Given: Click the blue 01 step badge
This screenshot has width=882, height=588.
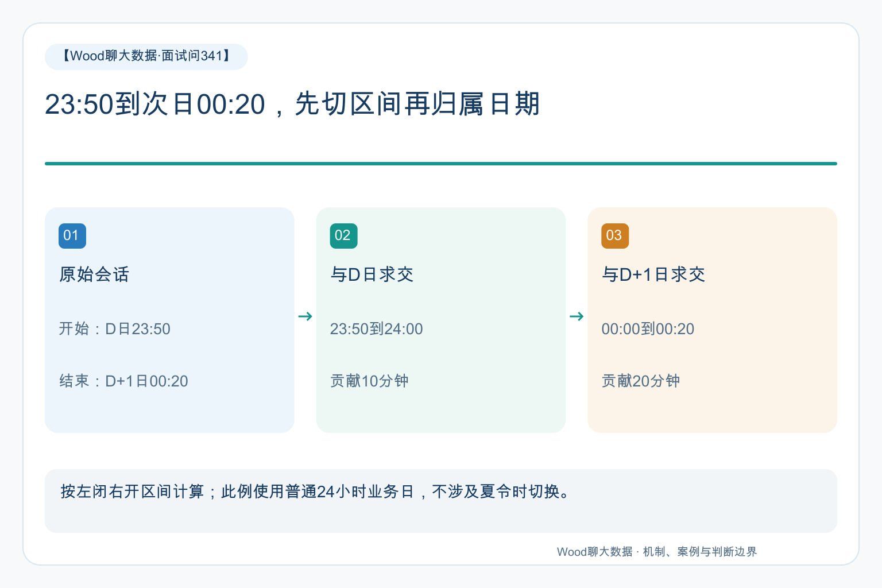Looking at the screenshot, I should 72,236.
